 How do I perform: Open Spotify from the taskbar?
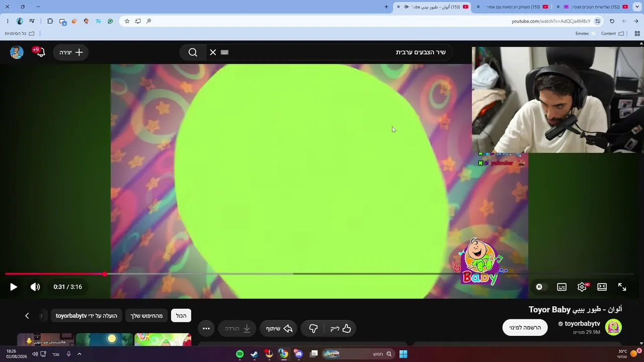pyautogui.click(x=240, y=354)
